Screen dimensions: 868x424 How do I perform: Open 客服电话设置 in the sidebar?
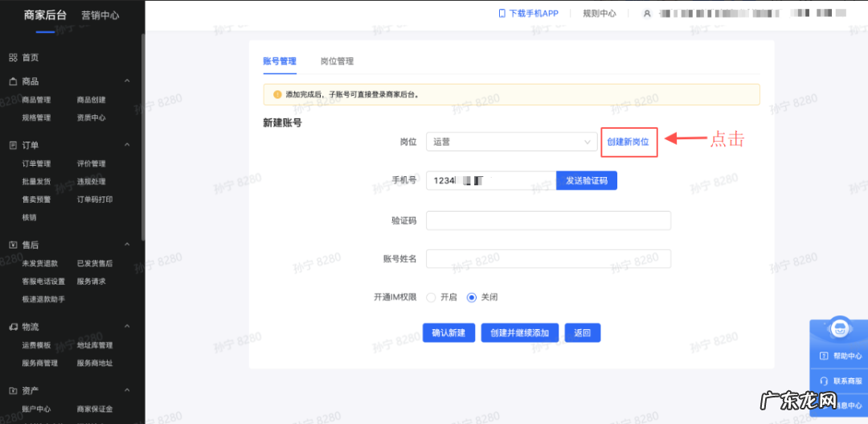click(x=43, y=282)
